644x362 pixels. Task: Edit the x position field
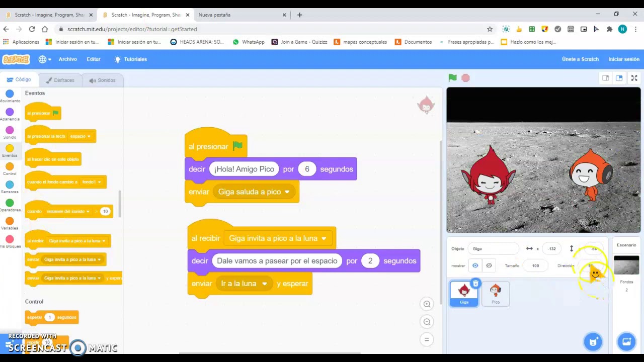click(552, 248)
